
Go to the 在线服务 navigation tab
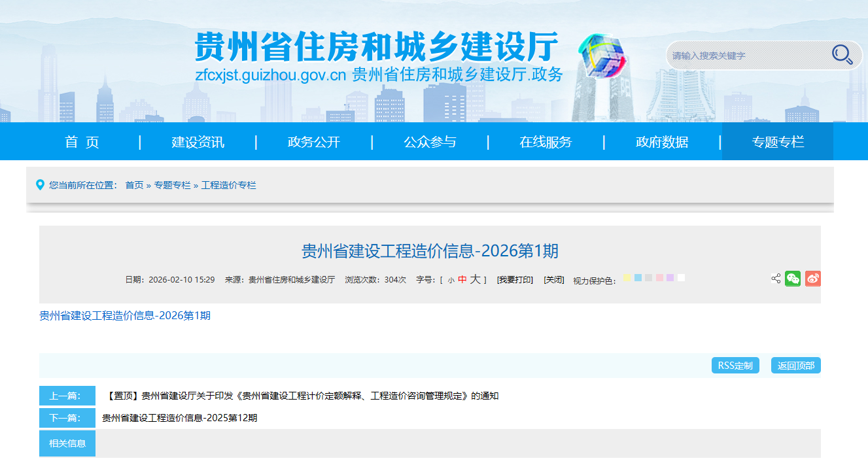(x=546, y=142)
